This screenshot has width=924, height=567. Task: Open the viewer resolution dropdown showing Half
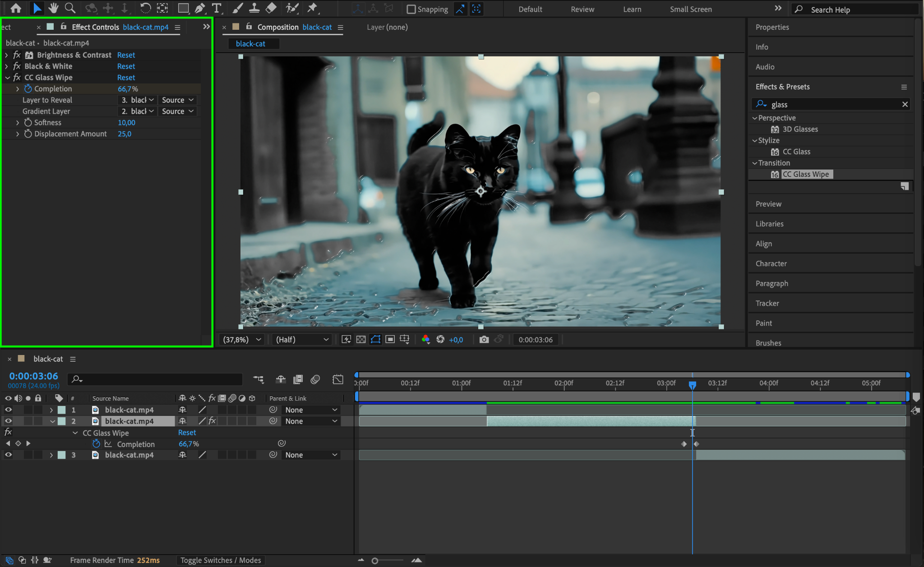(x=302, y=340)
